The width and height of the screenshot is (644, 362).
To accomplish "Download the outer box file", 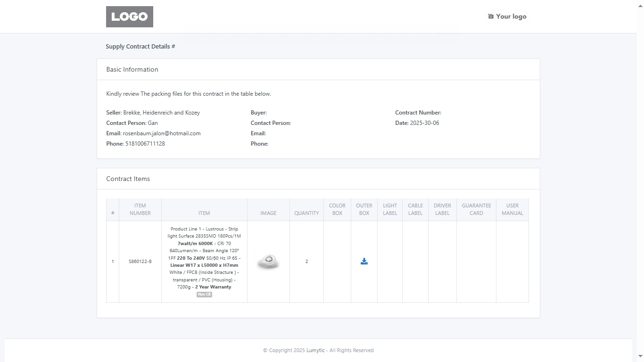I will [364, 262].
